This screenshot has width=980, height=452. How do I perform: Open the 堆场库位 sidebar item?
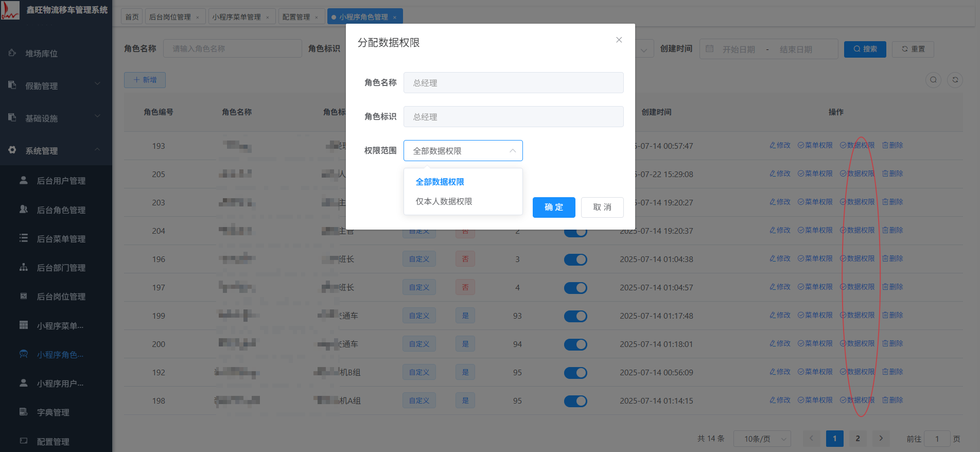tap(56, 54)
